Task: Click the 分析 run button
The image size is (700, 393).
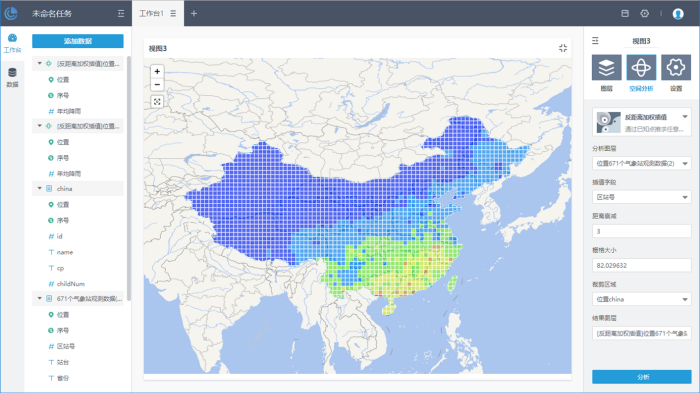Action: [x=642, y=377]
